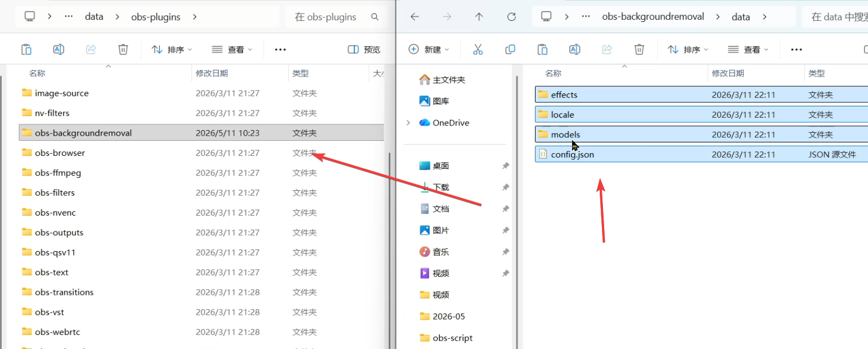Click the data breadcrumb in the left address bar
Viewport: 868px width, 349px height.
point(94,17)
